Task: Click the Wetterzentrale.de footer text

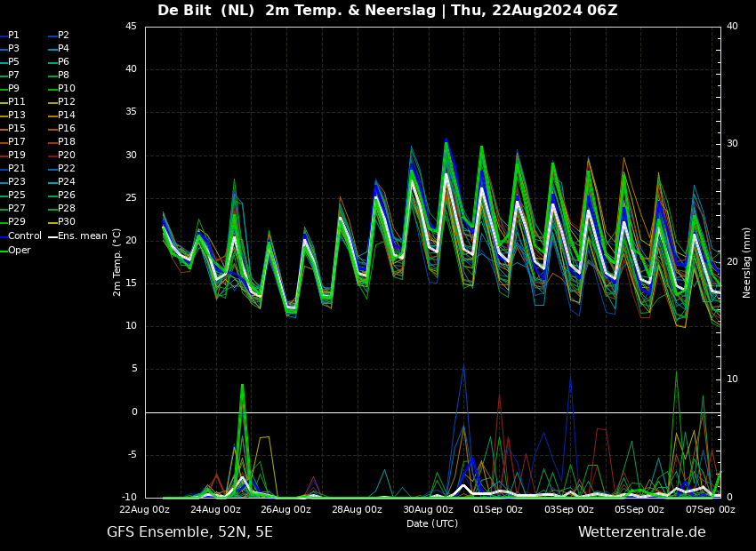Action: [x=641, y=532]
